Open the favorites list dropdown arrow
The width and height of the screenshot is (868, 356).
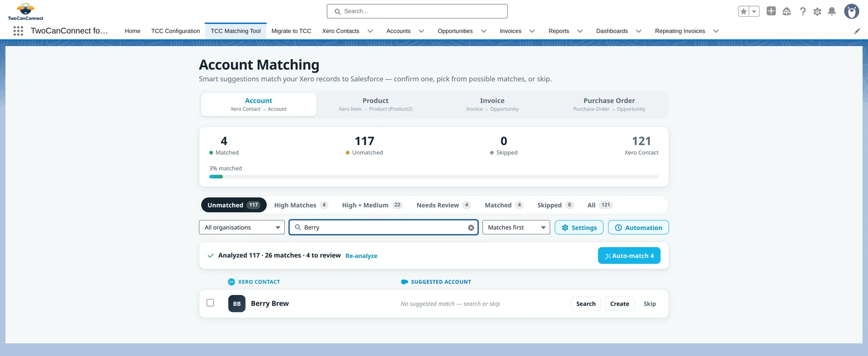tap(754, 11)
